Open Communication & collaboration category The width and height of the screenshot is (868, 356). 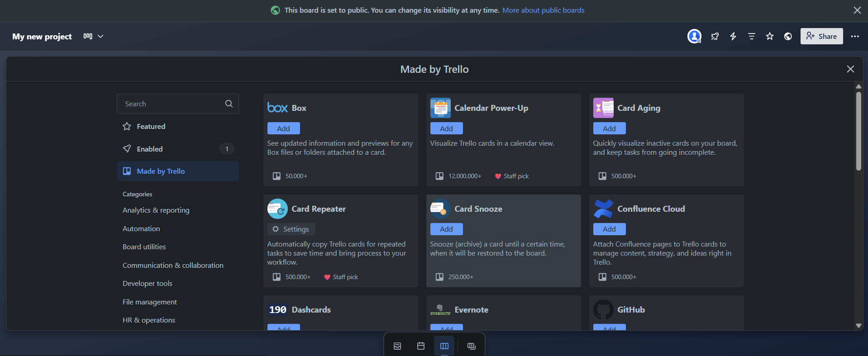(173, 265)
